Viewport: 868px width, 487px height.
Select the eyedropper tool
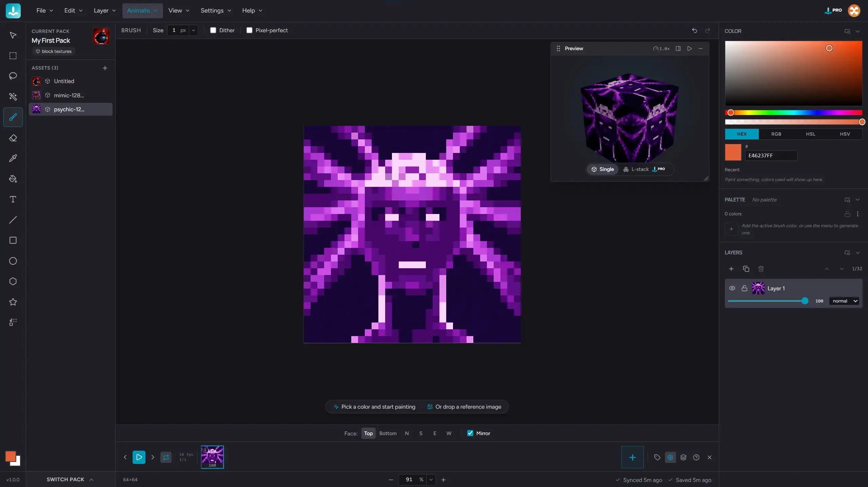point(13,158)
